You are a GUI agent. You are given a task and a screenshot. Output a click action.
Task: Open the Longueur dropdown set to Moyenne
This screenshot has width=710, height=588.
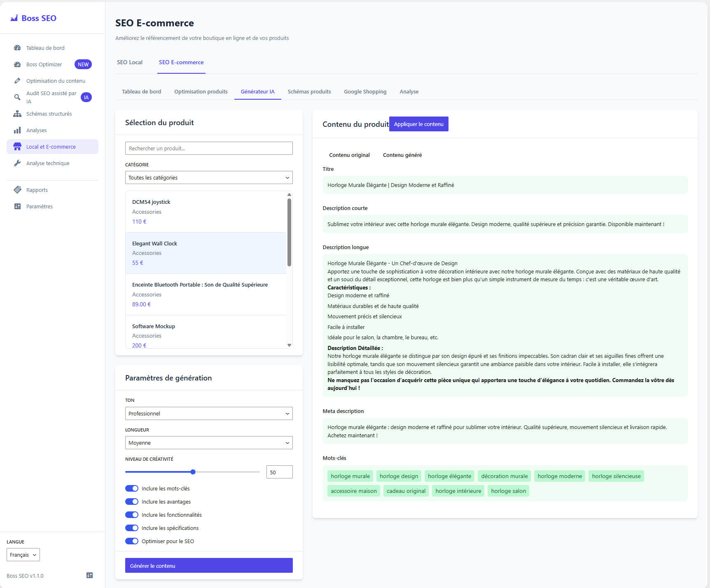(x=209, y=443)
